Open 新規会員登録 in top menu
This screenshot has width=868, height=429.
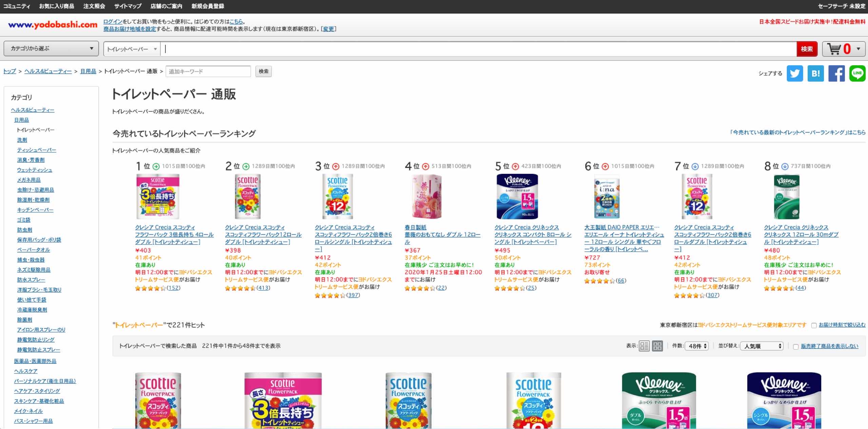208,6
